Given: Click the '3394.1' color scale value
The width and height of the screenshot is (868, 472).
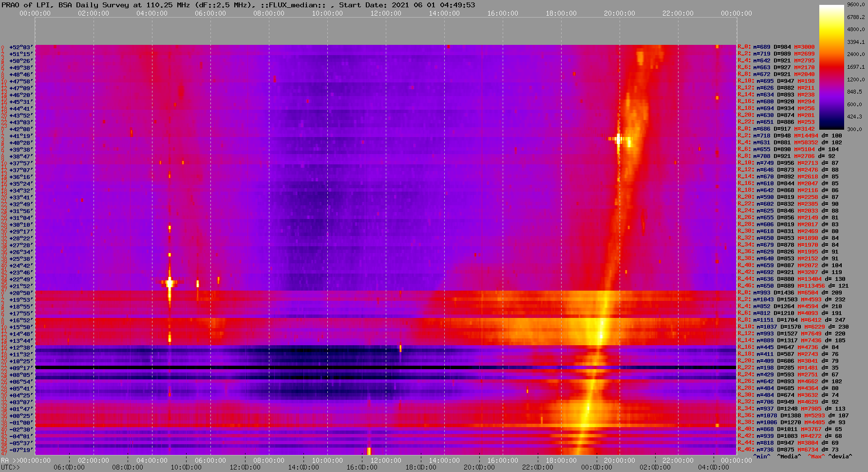Looking at the screenshot, I should 856,42.
